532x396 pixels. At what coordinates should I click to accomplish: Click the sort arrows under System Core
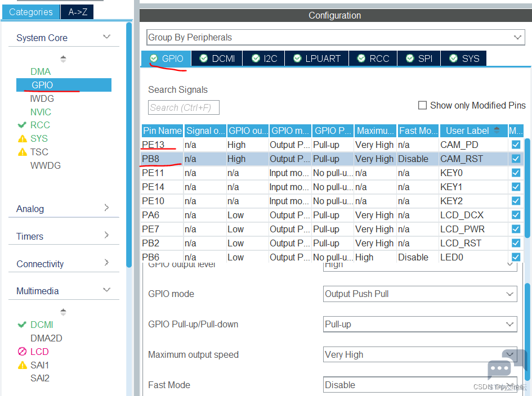tap(63, 58)
